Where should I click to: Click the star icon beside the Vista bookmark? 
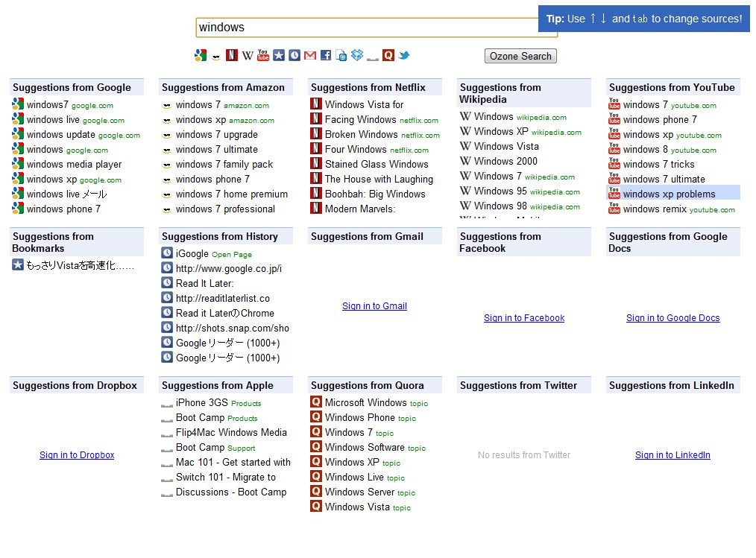click(18, 264)
